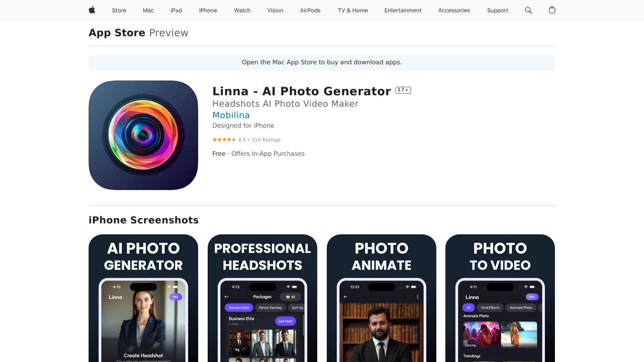Open the Mac menu item

149,10
